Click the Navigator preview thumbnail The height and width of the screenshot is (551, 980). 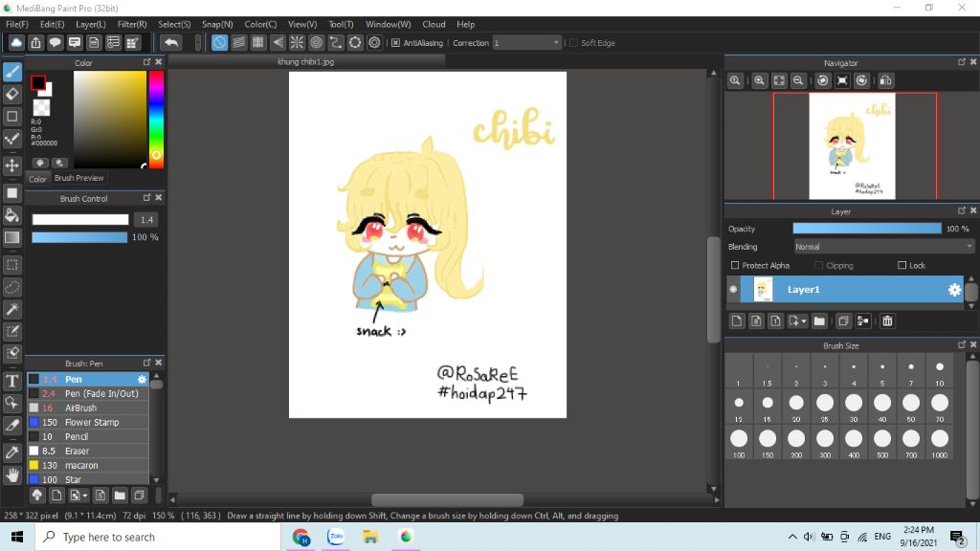pos(853,146)
